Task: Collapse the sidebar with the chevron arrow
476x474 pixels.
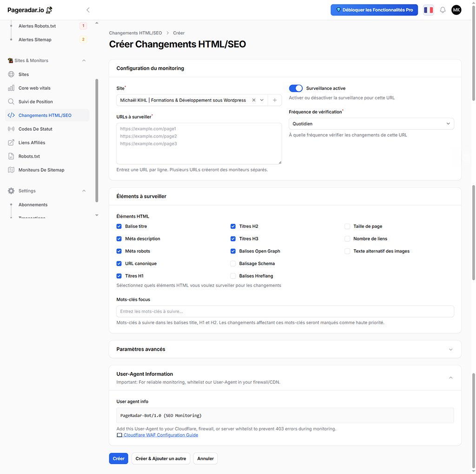Action: (x=88, y=10)
